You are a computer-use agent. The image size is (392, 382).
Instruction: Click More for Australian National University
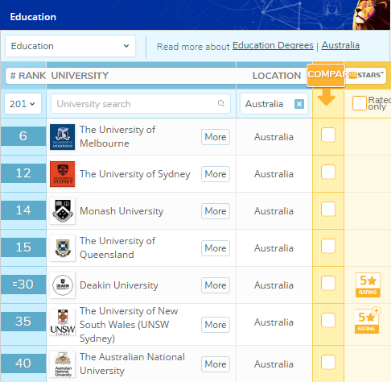215,364
